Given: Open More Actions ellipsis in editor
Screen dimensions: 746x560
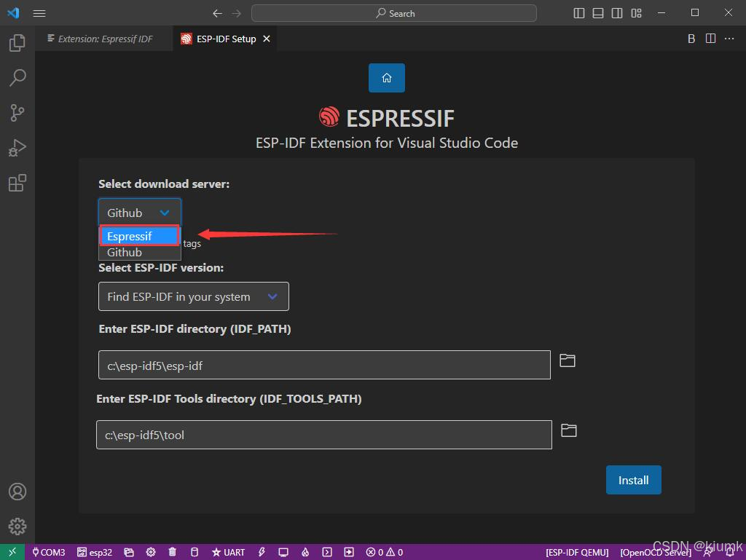Looking at the screenshot, I should (729, 39).
